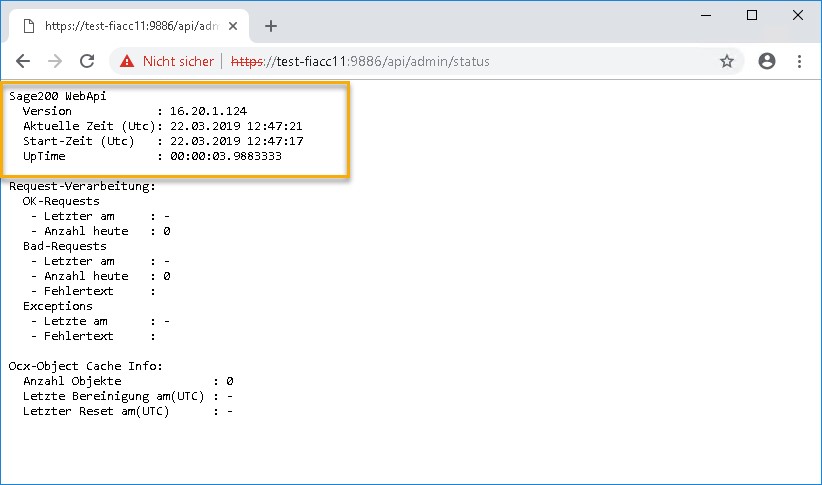Close the test-fiacc11 tab
Image resolution: width=822 pixels, height=485 pixels.
click(x=233, y=26)
